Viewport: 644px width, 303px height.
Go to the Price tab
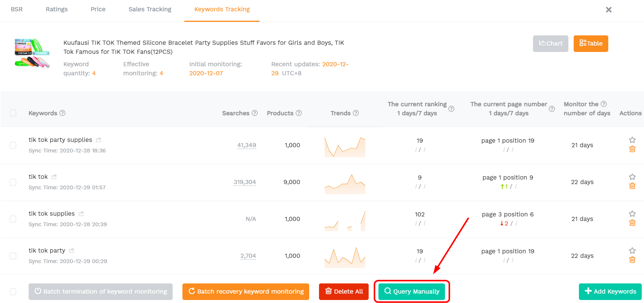pyautogui.click(x=98, y=9)
